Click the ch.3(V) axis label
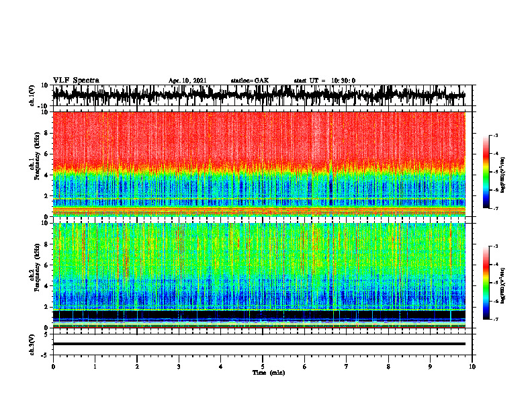This screenshot has height=411, width=532. pyautogui.click(x=32, y=345)
